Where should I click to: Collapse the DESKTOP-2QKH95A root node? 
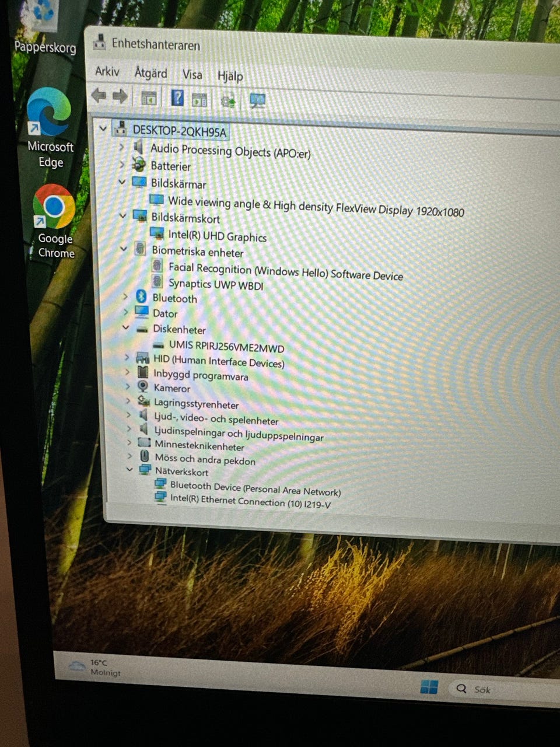[103, 127]
